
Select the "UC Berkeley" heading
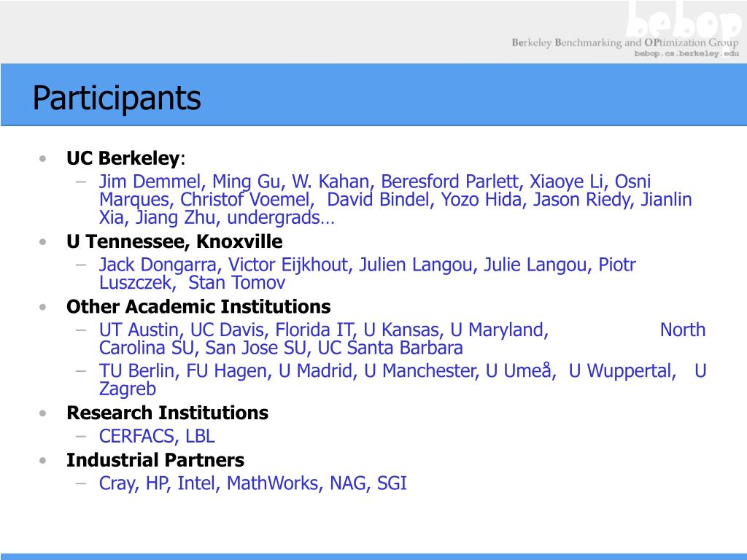(x=123, y=158)
